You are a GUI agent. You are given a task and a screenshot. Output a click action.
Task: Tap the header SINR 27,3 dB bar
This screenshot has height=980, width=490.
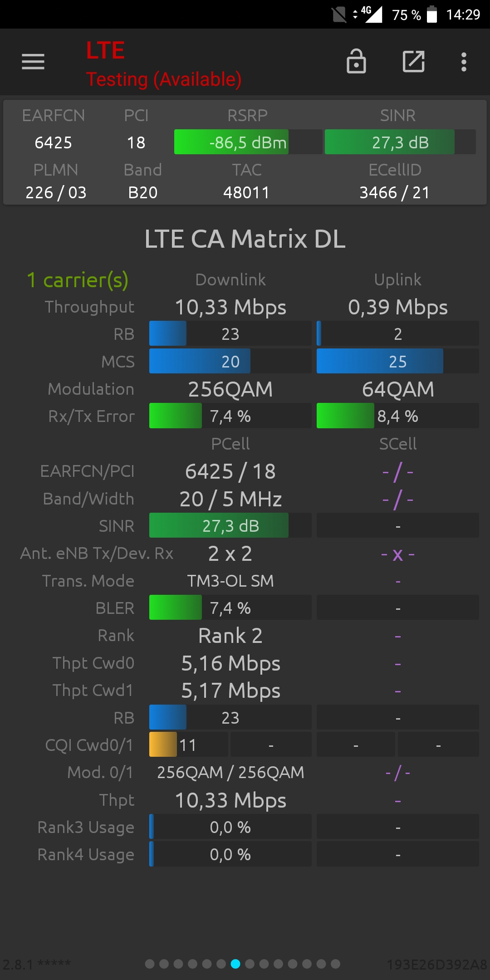tap(400, 142)
